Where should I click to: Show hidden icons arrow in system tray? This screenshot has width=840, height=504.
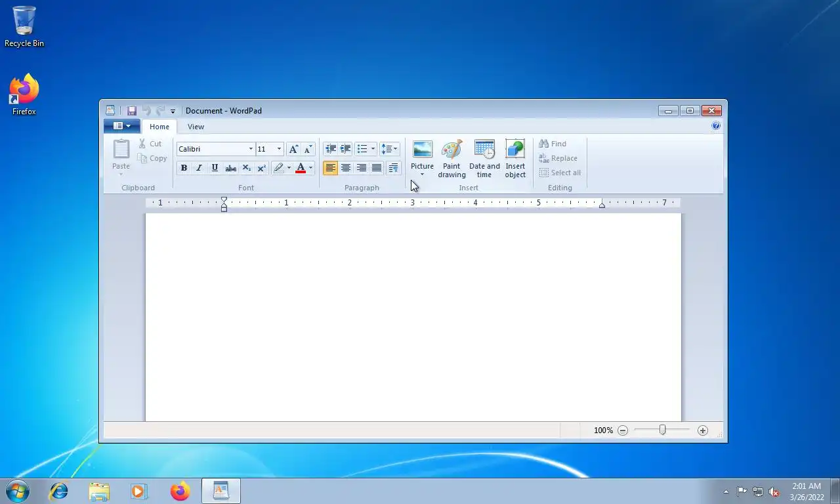coord(726,492)
